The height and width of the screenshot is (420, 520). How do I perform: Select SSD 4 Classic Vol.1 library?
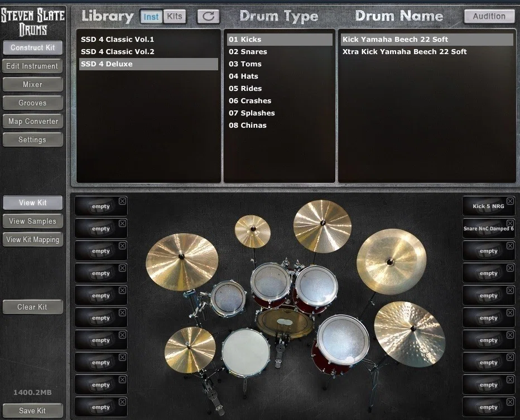[x=148, y=40]
